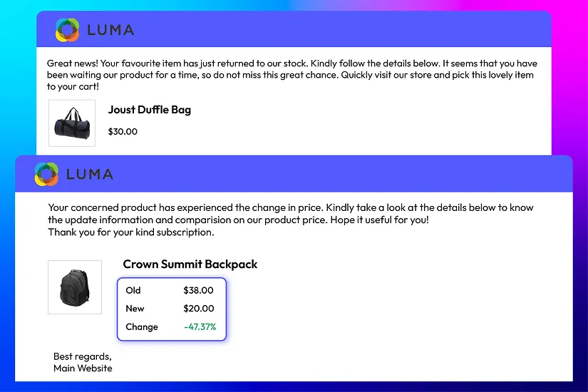Viewport: 588px width, 392px height.
Task: Select the New price $20.00 value
Action: click(x=199, y=309)
